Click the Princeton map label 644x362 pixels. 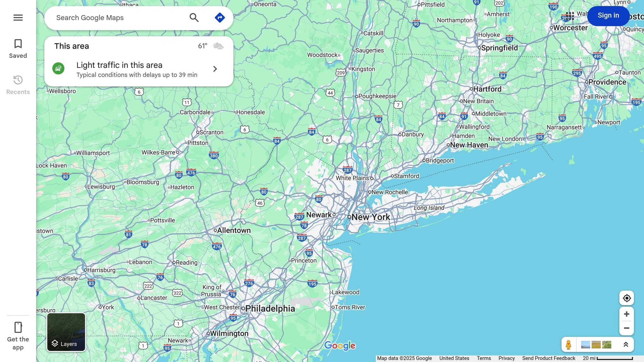click(x=304, y=261)
